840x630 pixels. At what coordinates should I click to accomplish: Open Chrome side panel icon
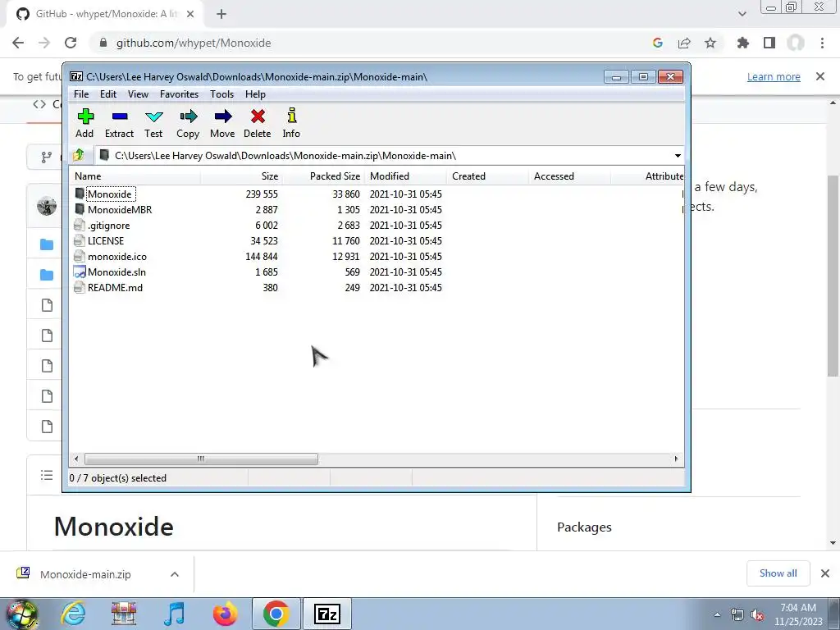769,43
